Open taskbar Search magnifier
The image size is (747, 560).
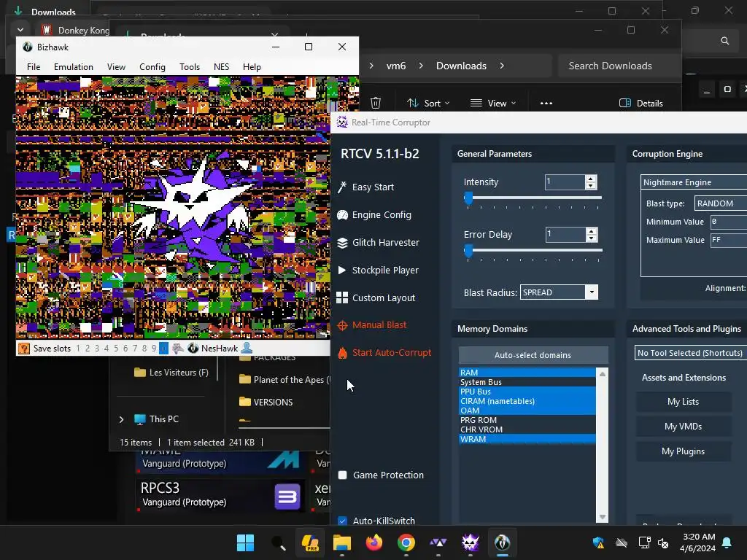pyautogui.click(x=278, y=542)
